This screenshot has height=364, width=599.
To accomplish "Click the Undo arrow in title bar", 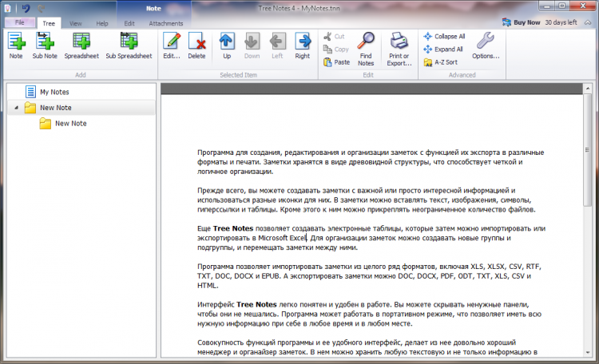I will [x=26, y=8].
